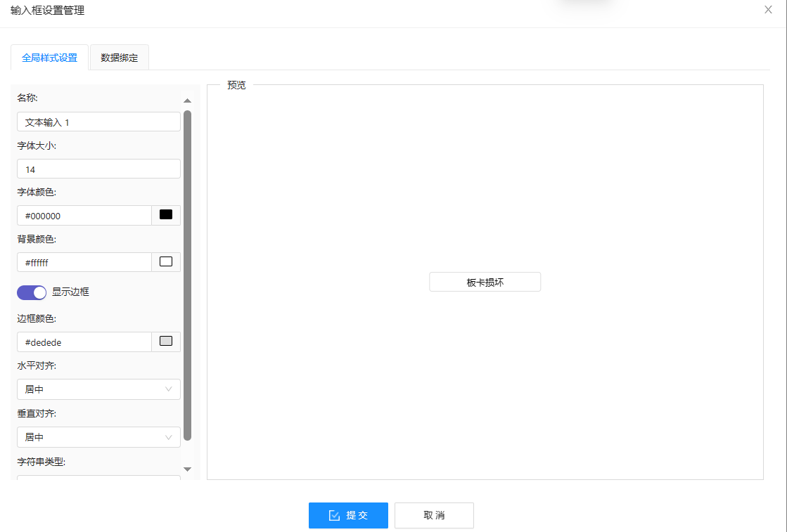Click the scroll down arrow in settings panel
The image size is (787, 532).
(187, 469)
